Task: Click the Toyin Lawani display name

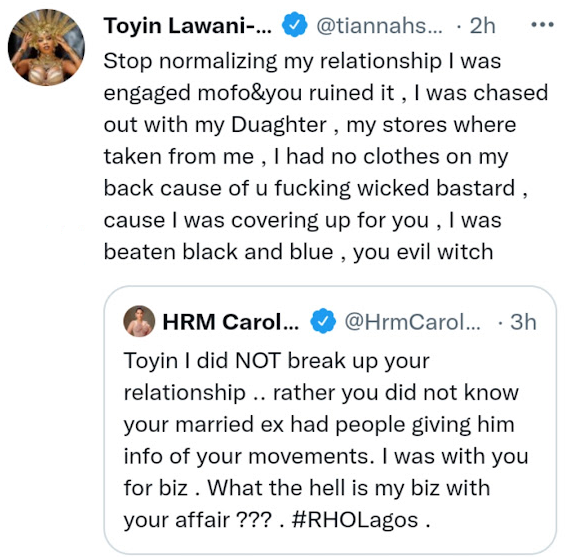Action: 187,26
